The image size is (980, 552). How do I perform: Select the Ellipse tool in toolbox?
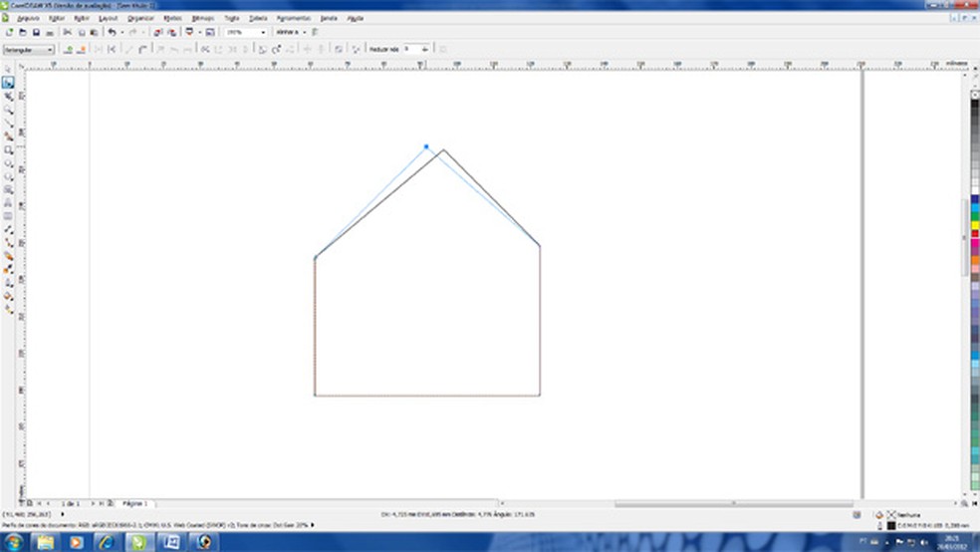click(8, 163)
